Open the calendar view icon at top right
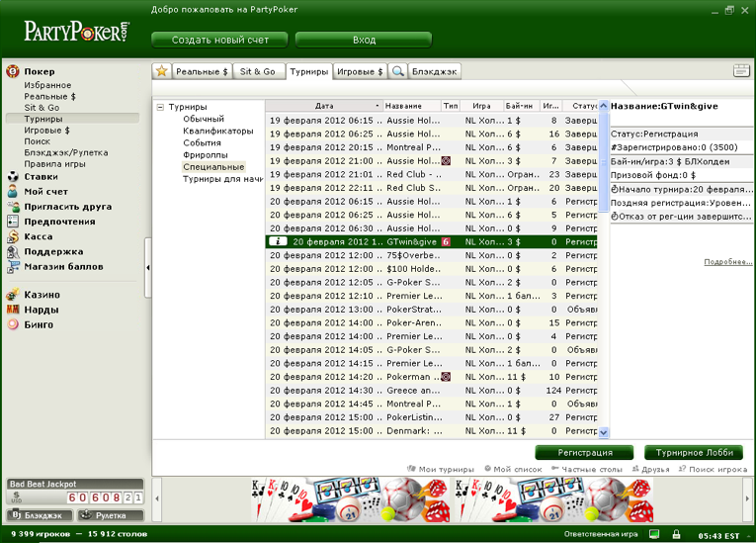The width and height of the screenshot is (756, 543). coord(741,70)
